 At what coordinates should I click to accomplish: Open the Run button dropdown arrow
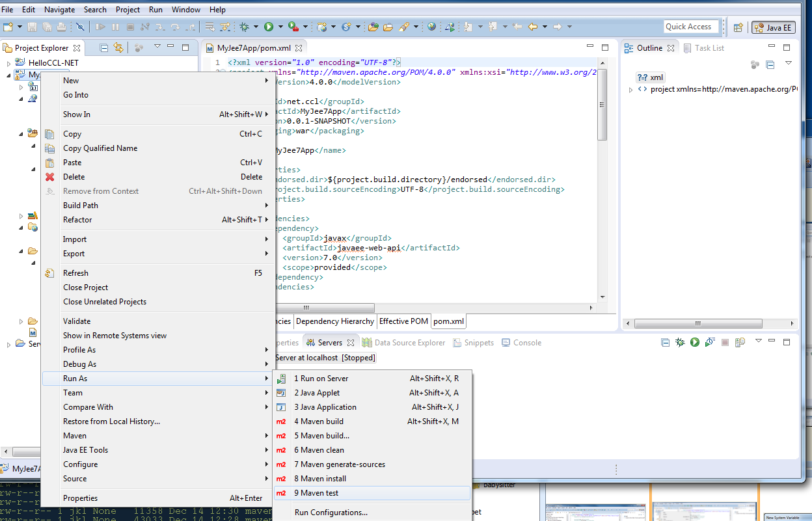[280, 27]
